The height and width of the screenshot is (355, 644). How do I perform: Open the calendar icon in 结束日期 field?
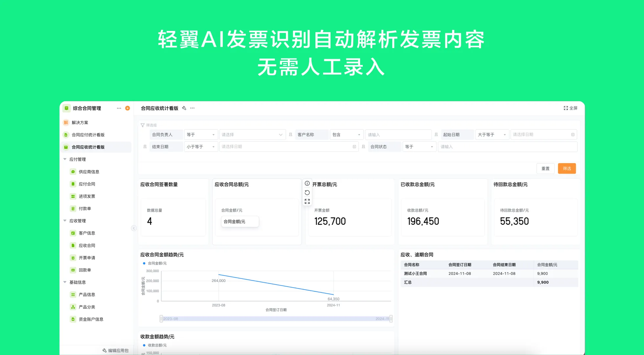[354, 147]
